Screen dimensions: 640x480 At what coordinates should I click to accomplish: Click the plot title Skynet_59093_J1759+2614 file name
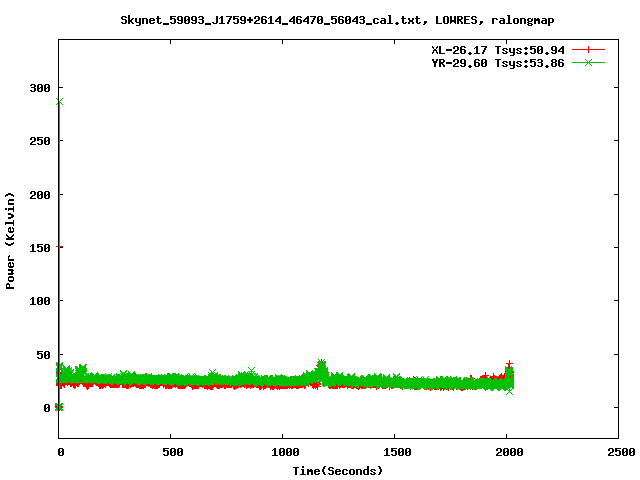click(270, 20)
